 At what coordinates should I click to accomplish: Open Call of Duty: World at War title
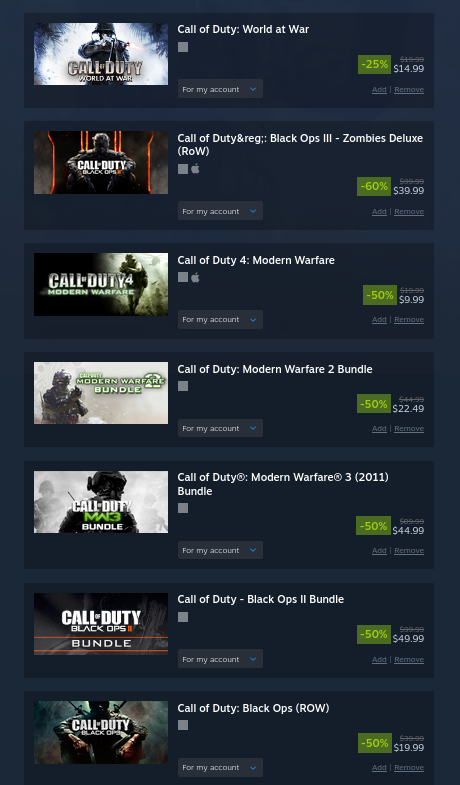click(243, 29)
